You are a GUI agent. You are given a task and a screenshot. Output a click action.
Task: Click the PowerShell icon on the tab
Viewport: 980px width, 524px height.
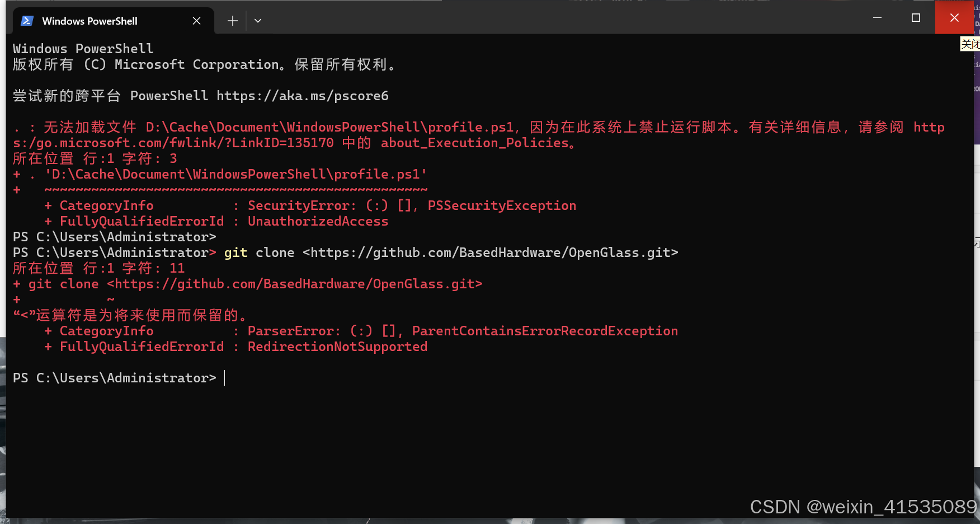click(x=27, y=21)
